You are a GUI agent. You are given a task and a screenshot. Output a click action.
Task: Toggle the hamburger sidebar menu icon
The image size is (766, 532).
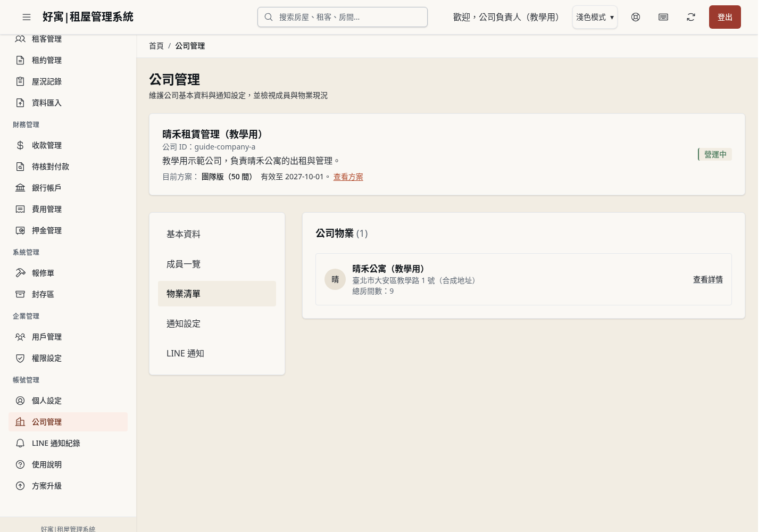pyautogui.click(x=27, y=17)
